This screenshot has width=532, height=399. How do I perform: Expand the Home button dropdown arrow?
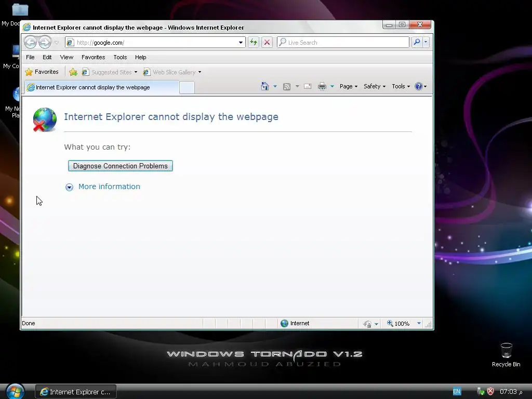(275, 86)
